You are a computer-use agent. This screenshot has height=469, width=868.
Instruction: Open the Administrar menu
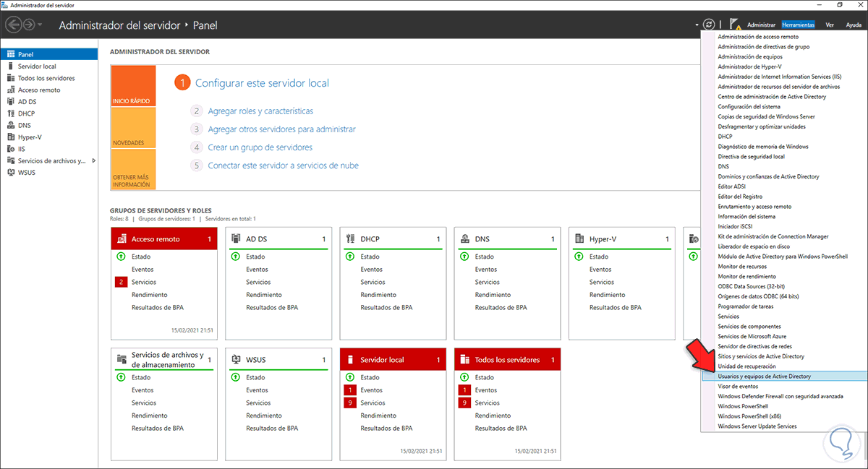coord(761,25)
